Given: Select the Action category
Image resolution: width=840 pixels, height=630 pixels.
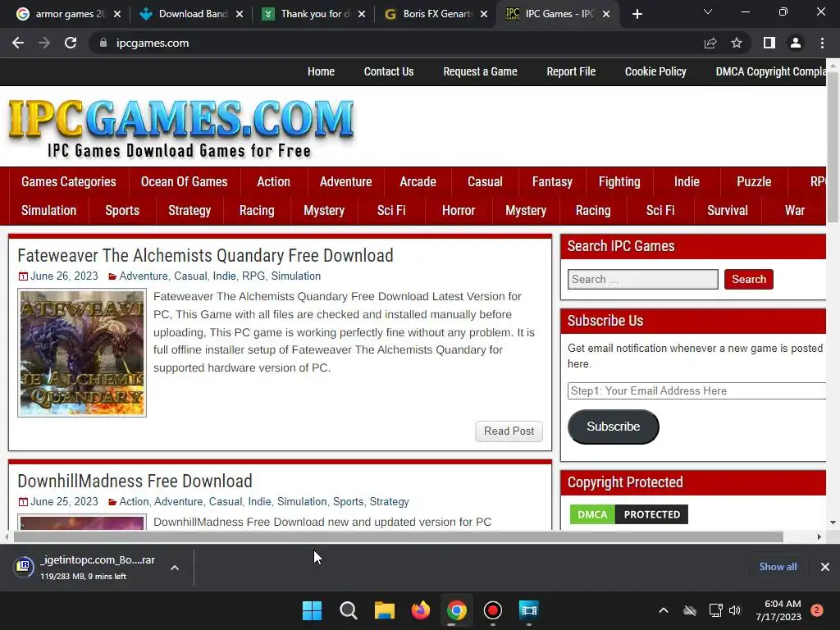Looking at the screenshot, I should [273, 181].
